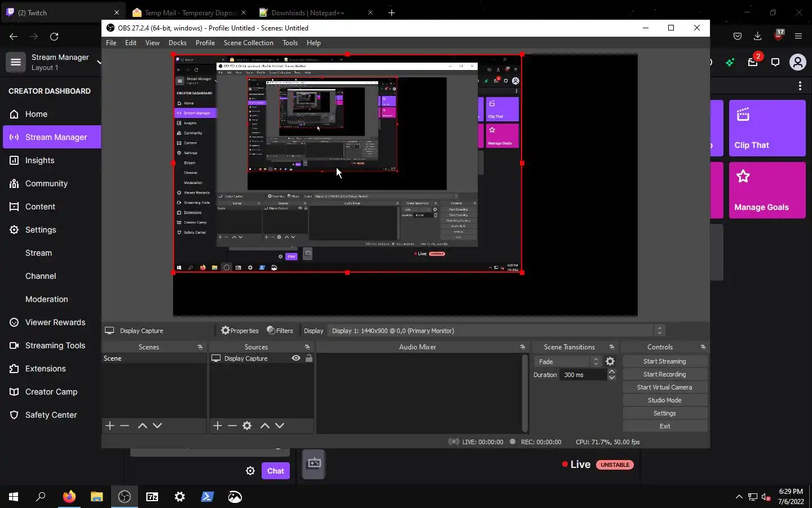Click the Manage Goals quick action
The image size is (812, 508).
pyautogui.click(x=767, y=190)
